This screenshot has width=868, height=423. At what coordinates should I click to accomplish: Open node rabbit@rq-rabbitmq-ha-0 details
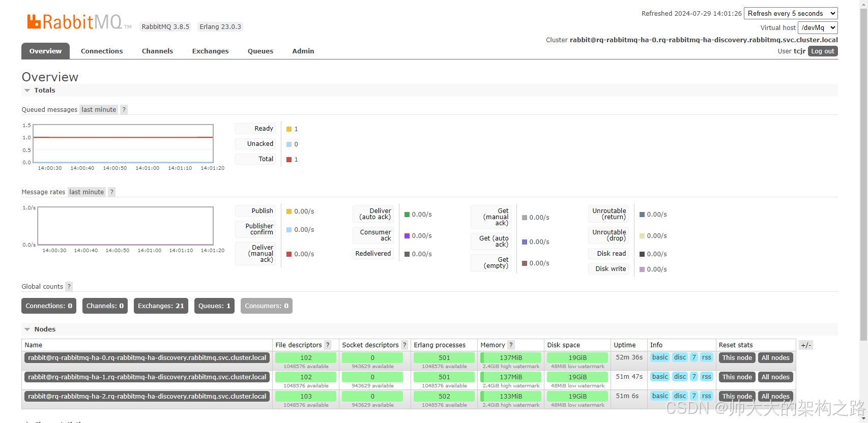(x=147, y=358)
